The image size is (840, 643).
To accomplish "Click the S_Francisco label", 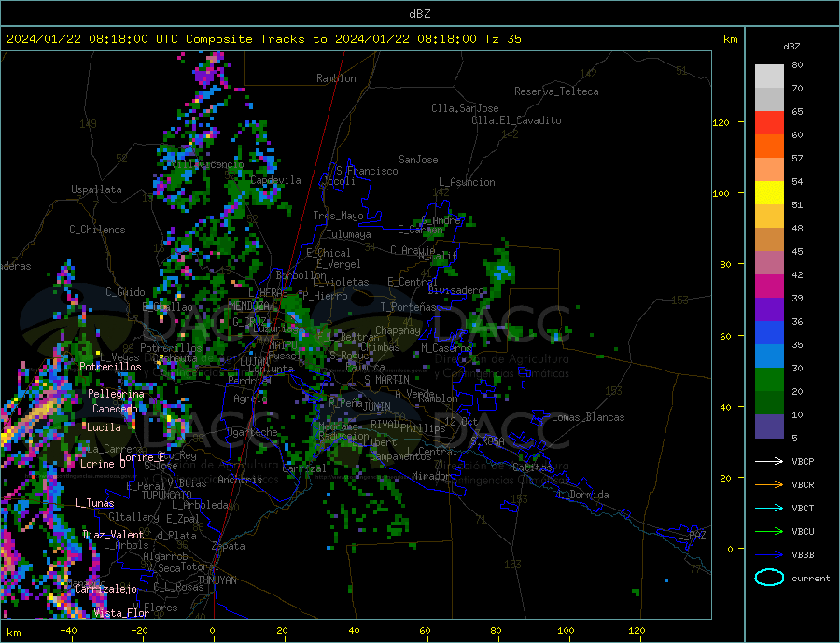I will point(367,171).
